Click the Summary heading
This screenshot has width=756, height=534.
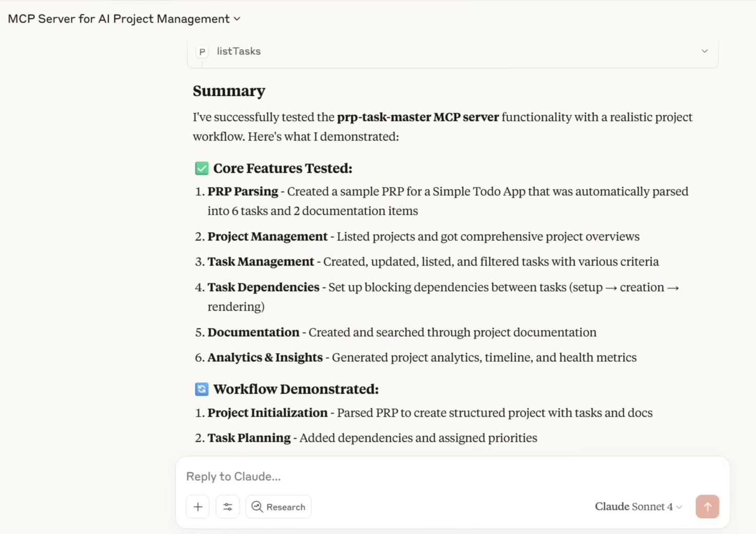(x=229, y=91)
